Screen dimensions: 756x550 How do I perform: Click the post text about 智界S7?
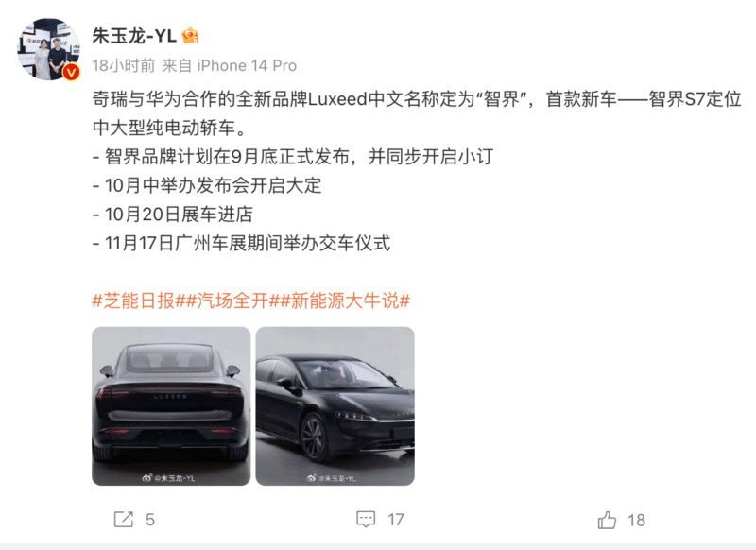tap(417, 171)
